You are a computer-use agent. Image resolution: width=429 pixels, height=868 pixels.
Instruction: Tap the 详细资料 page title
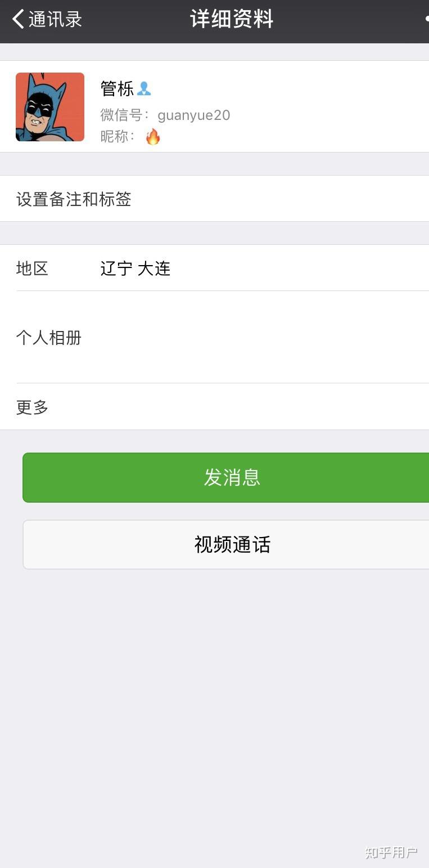(x=232, y=19)
